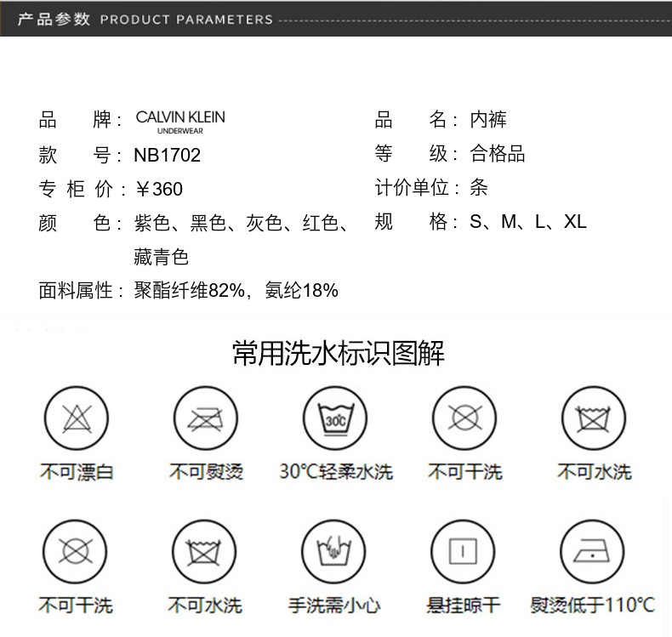The image size is (672, 637).
Task: Click the product name value 内裤
Action: pyautogui.click(x=488, y=120)
